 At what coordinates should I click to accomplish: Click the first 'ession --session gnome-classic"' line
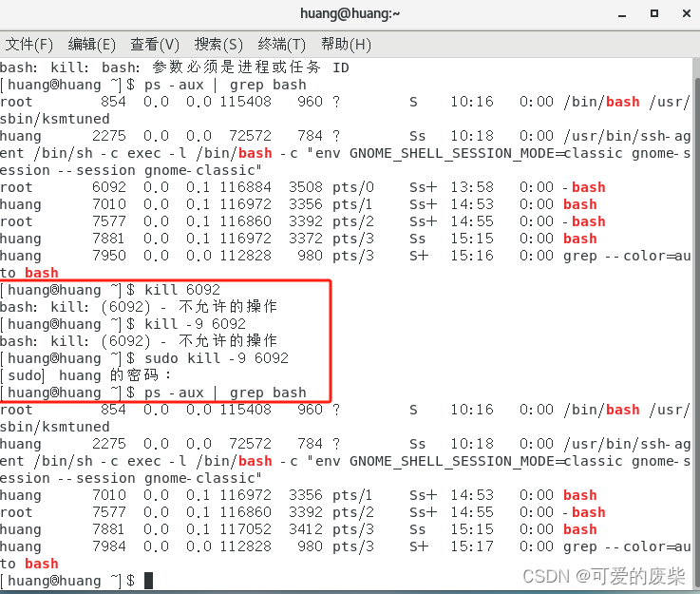[131, 170]
